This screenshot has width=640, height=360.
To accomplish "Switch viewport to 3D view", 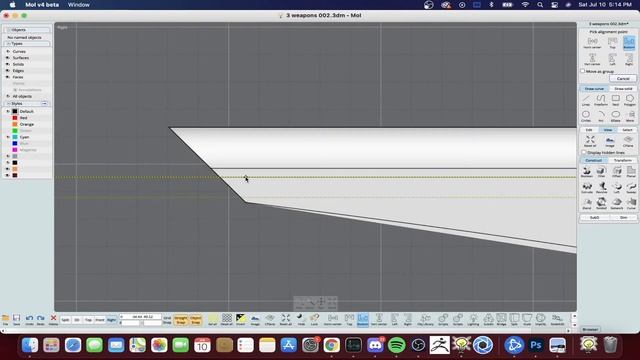I will tap(76, 320).
